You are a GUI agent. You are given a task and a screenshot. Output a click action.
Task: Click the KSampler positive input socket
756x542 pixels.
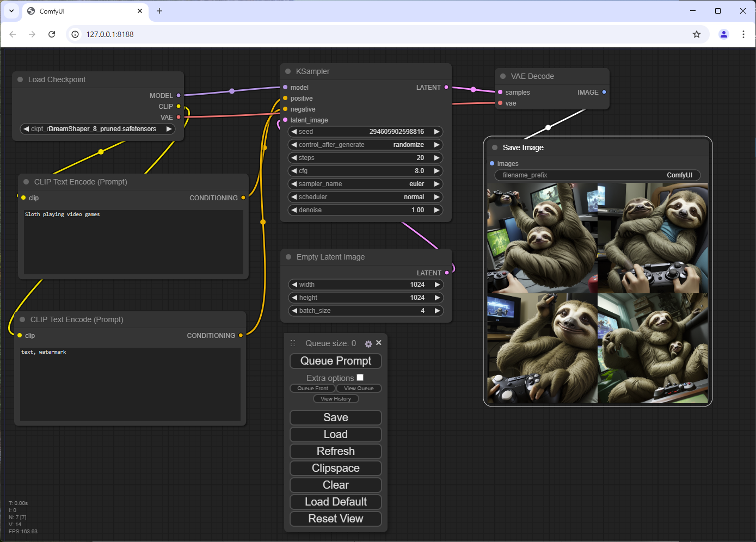click(285, 98)
